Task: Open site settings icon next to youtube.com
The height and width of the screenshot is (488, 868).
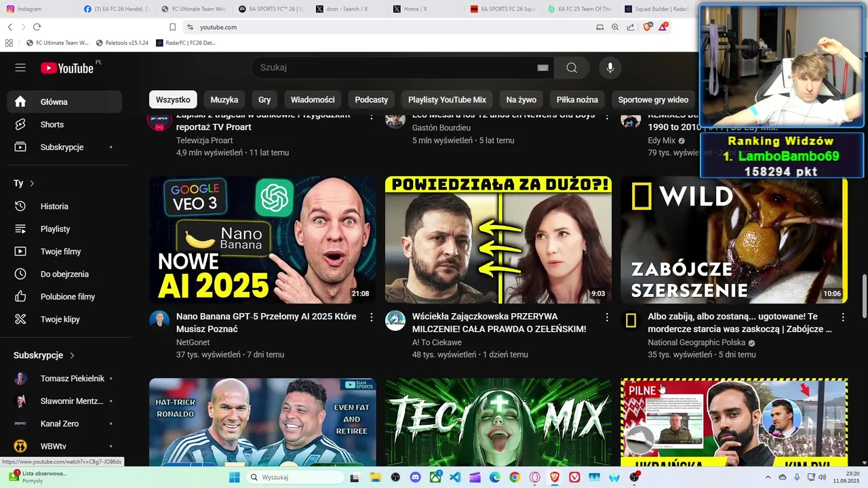Action: coord(190,27)
